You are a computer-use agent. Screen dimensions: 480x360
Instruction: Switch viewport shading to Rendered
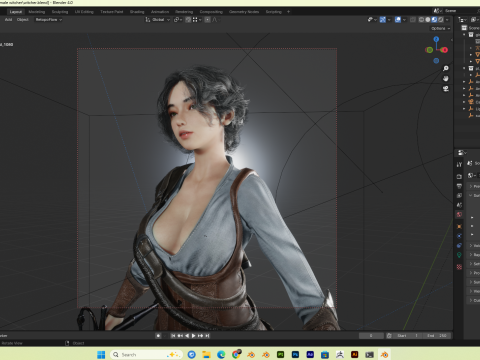pos(441,20)
